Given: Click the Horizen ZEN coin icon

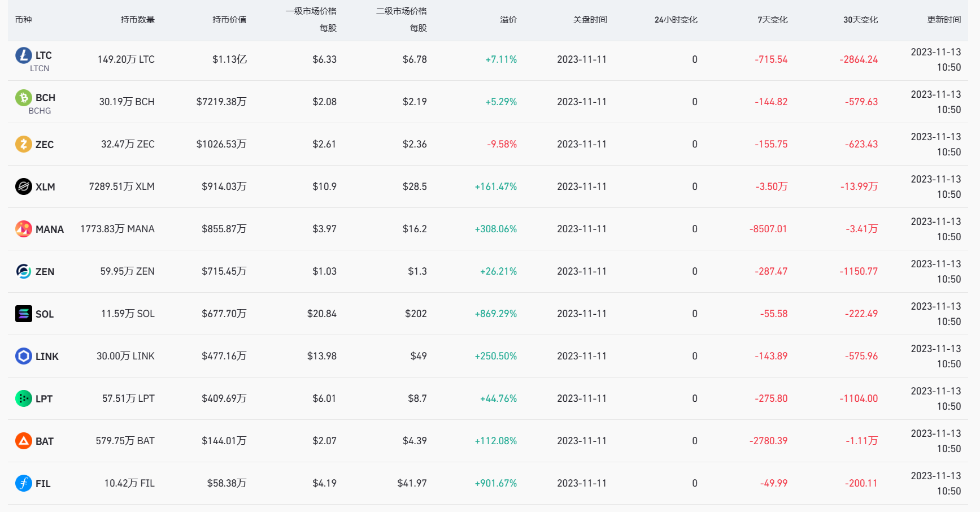Looking at the screenshot, I should point(23,271).
